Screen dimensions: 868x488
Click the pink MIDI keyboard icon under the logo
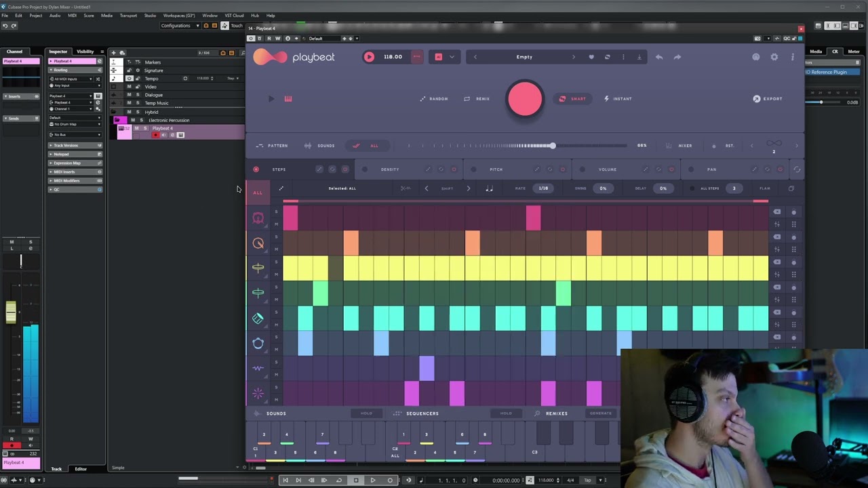[288, 99]
